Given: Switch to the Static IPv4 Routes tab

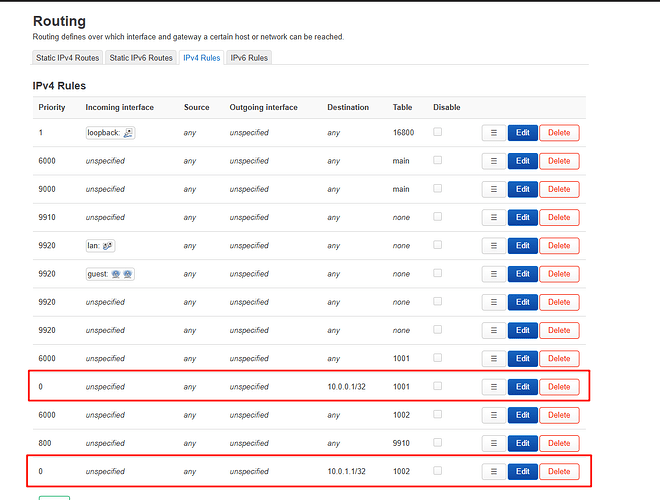Looking at the screenshot, I should tap(68, 58).
